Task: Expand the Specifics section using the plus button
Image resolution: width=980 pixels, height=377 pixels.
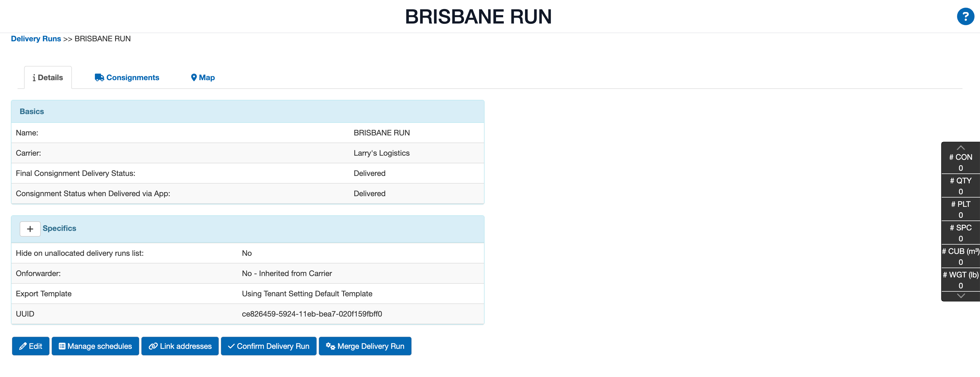Action: click(x=30, y=228)
